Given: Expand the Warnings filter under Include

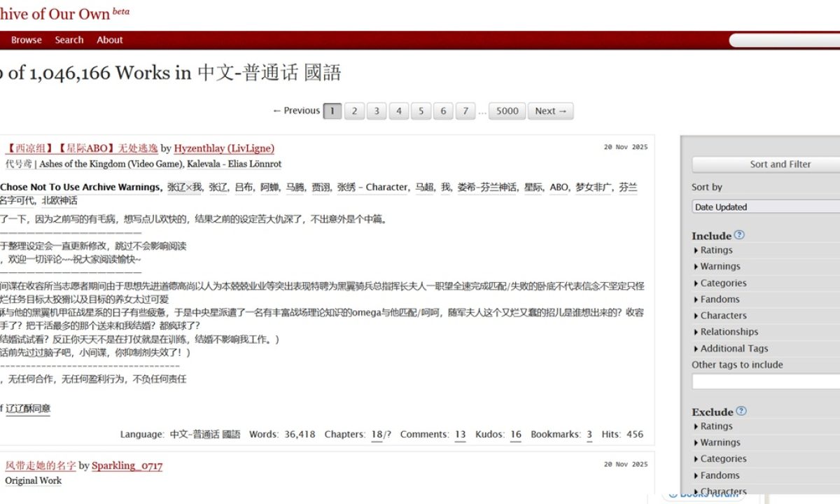Looking at the screenshot, I should pyautogui.click(x=719, y=266).
